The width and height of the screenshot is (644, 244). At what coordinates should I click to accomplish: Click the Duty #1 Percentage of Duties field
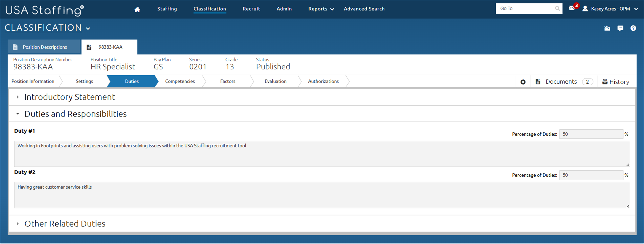pyautogui.click(x=591, y=134)
